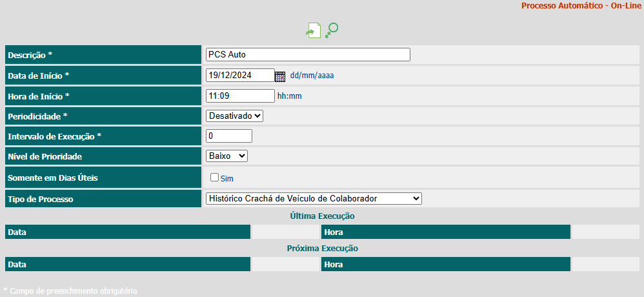Click the dd/mm/aaaa format hint
The height and width of the screenshot is (297, 644).
point(312,76)
